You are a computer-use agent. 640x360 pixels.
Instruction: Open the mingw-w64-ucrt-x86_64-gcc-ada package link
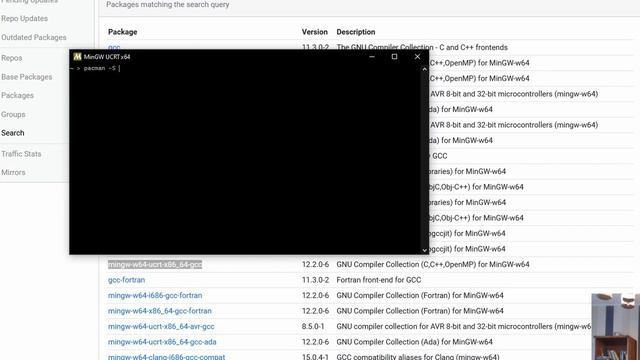coord(162,342)
